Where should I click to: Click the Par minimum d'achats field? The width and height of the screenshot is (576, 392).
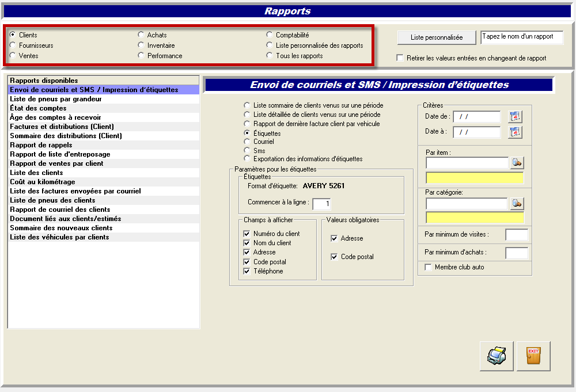click(x=517, y=253)
